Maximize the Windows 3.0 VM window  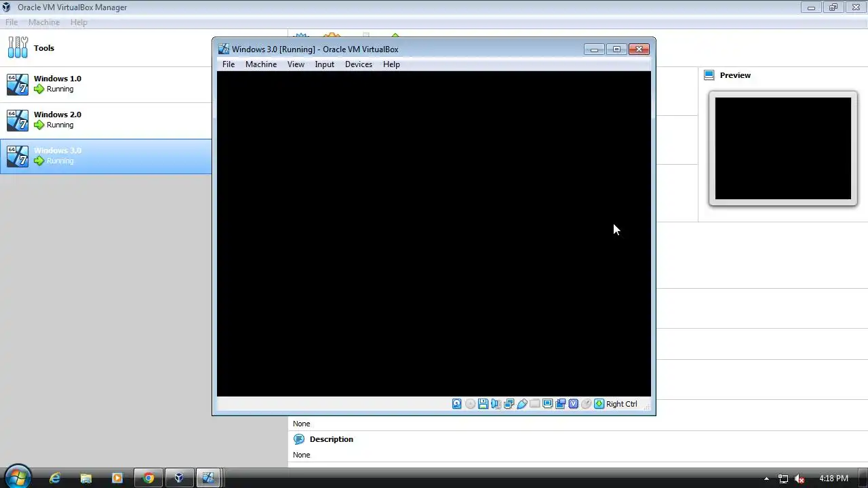click(x=616, y=49)
